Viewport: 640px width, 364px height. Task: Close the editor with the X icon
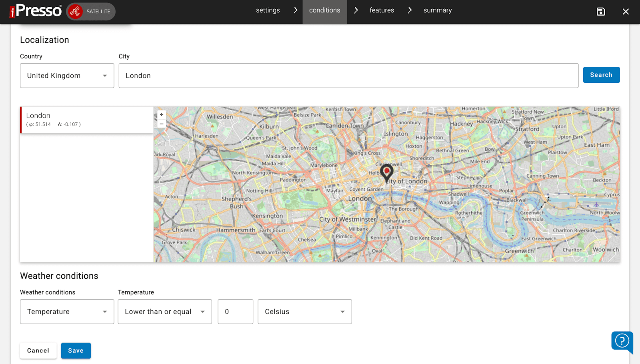click(626, 12)
